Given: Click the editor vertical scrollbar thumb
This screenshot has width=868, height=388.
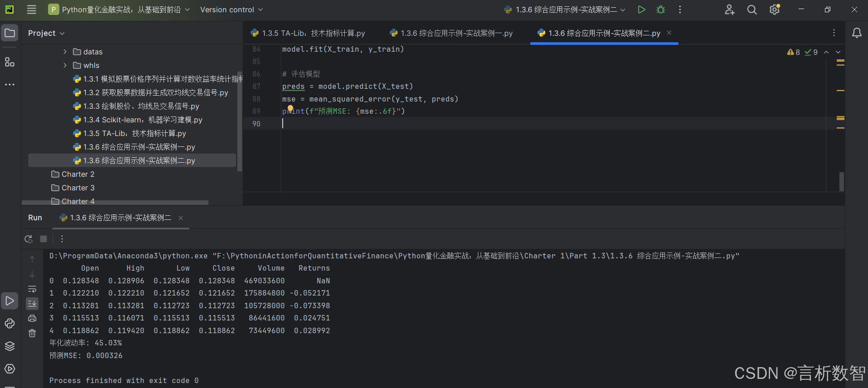Looking at the screenshot, I should [841, 182].
